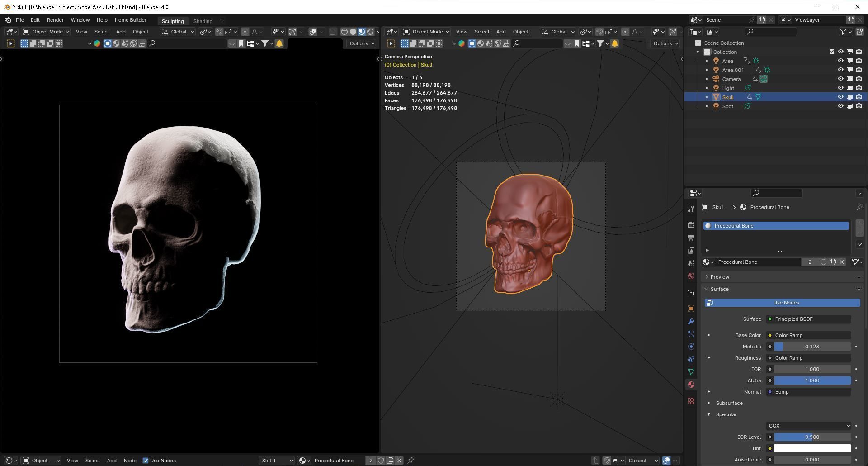Switch to the Shading workspace tab
This screenshot has width=868, height=466.
point(203,21)
